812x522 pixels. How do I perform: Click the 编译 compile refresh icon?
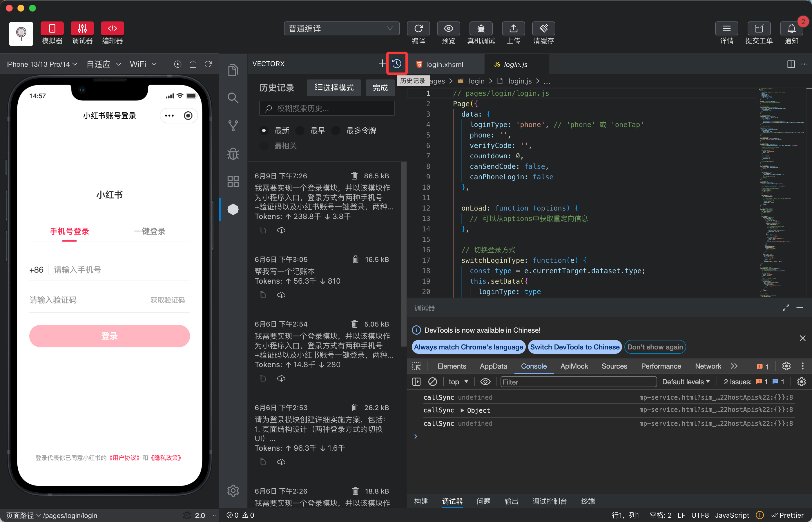tap(418, 28)
